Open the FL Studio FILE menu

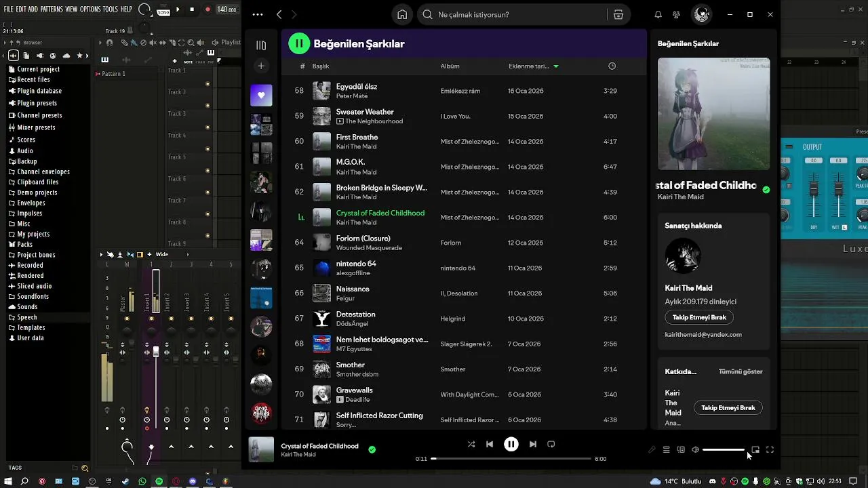click(x=9, y=9)
